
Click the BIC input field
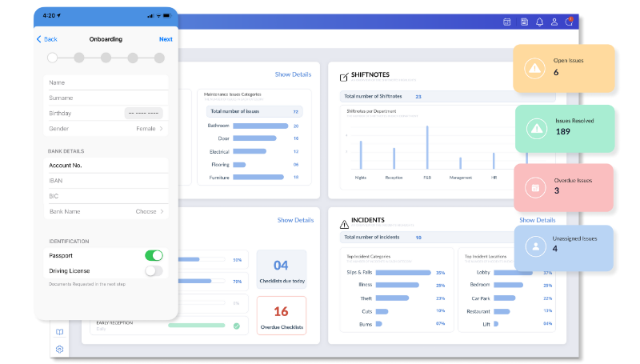(106, 196)
